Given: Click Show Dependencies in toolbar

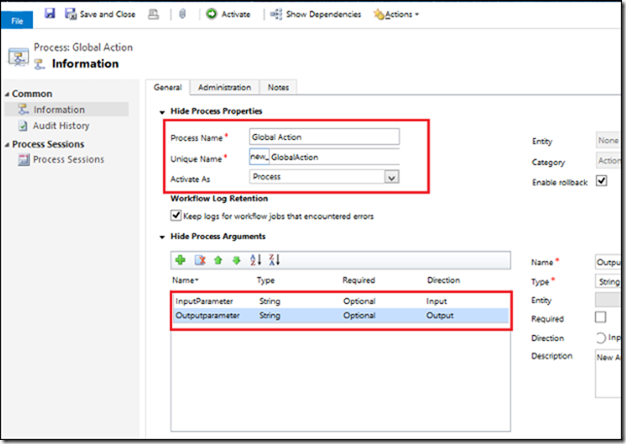Looking at the screenshot, I should (316, 14).
